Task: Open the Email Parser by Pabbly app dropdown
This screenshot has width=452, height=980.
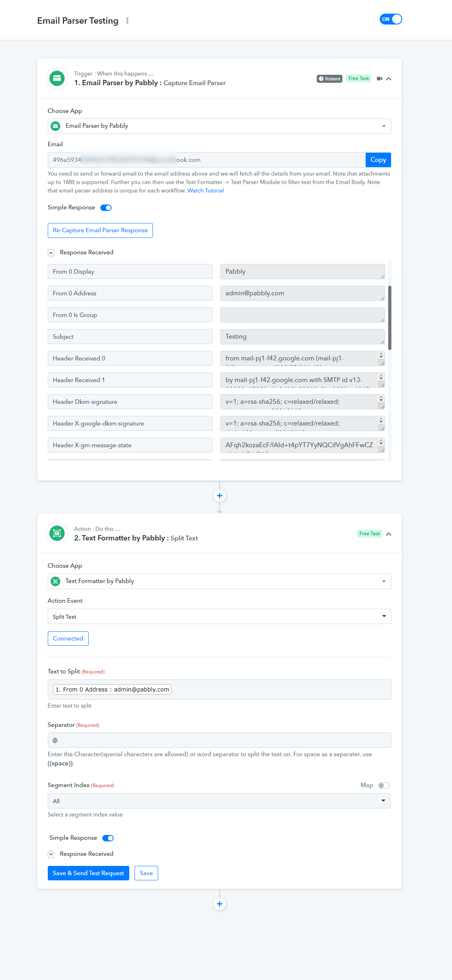Action: 219,126
